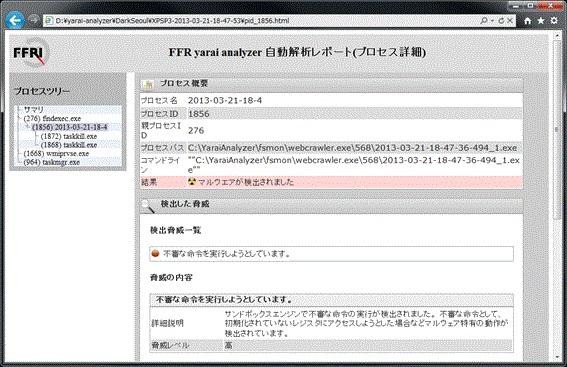Click parent process ID value 276

(x=196, y=131)
